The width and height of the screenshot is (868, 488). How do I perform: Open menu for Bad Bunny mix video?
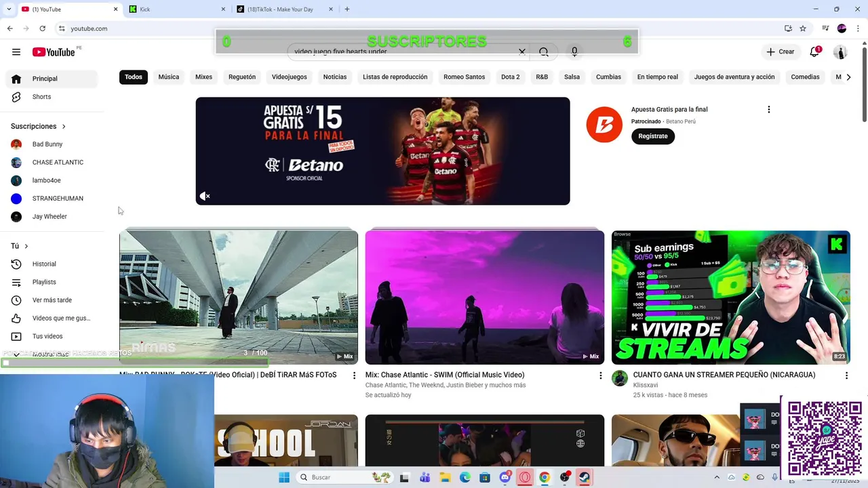pyautogui.click(x=354, y=375)
